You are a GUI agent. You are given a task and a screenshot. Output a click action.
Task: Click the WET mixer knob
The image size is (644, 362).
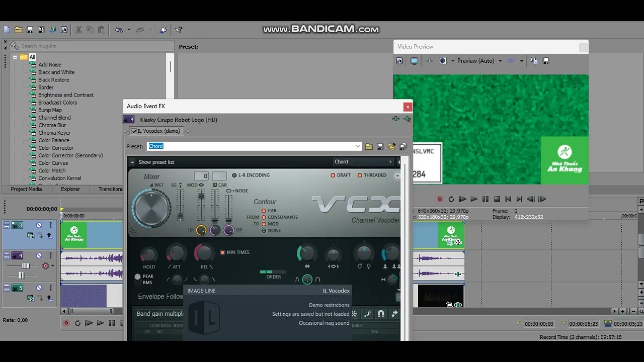point(150,208)
